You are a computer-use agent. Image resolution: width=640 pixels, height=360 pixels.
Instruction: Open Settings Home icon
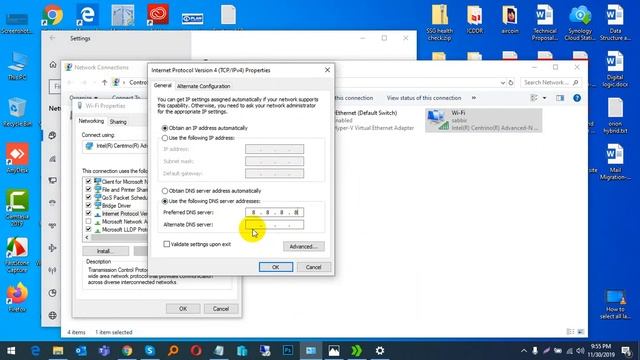(x=53, y=65)
